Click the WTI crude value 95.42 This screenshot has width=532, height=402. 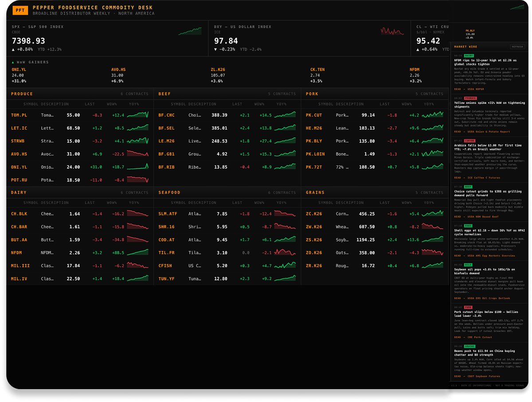[x=428, y=41]
